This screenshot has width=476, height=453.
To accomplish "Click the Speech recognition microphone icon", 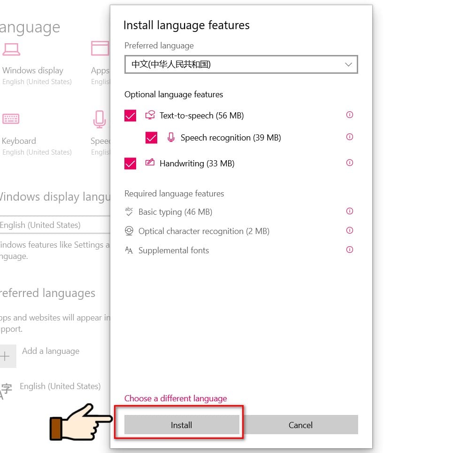I will [x=171, y=138].
